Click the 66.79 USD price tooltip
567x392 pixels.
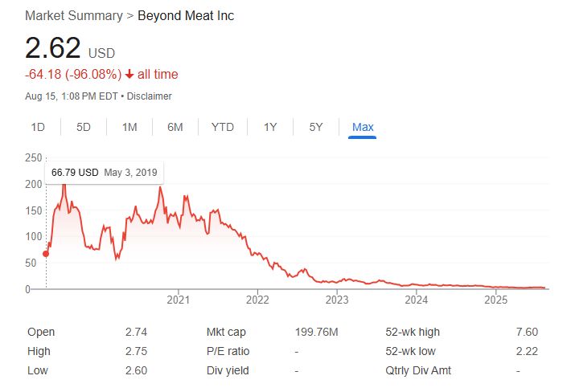105,173
